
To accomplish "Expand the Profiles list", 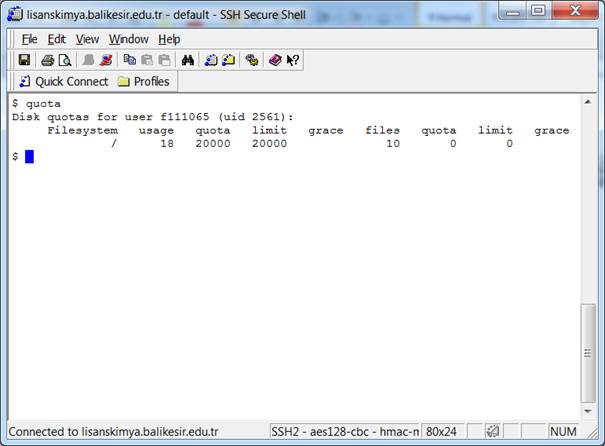I will pos(144,82).
